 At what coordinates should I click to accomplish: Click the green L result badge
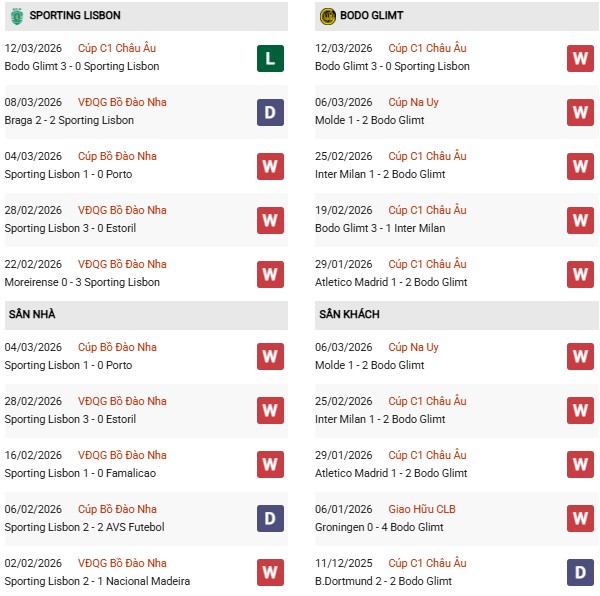point(270,58)
